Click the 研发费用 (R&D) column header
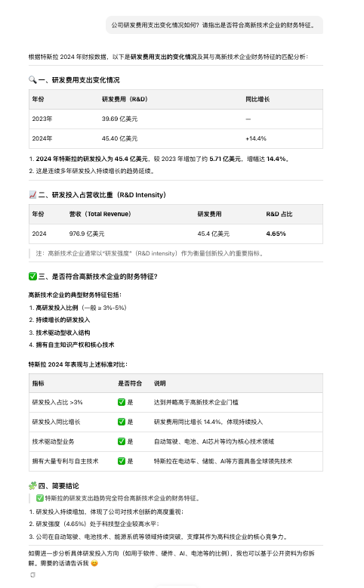364x588 pixels. click(125, 99)
